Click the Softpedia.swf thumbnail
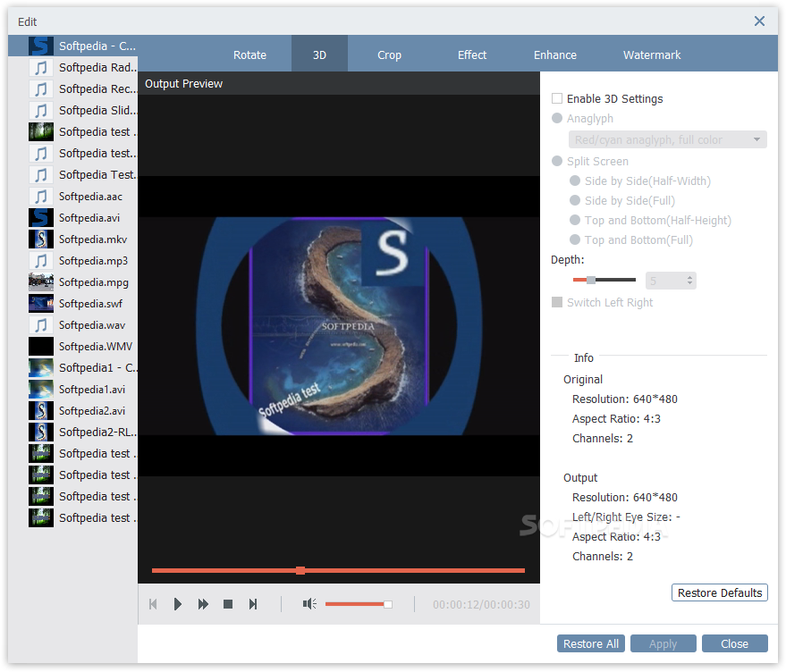This screenshot has height=672, width=786. [x=41, y=304]
